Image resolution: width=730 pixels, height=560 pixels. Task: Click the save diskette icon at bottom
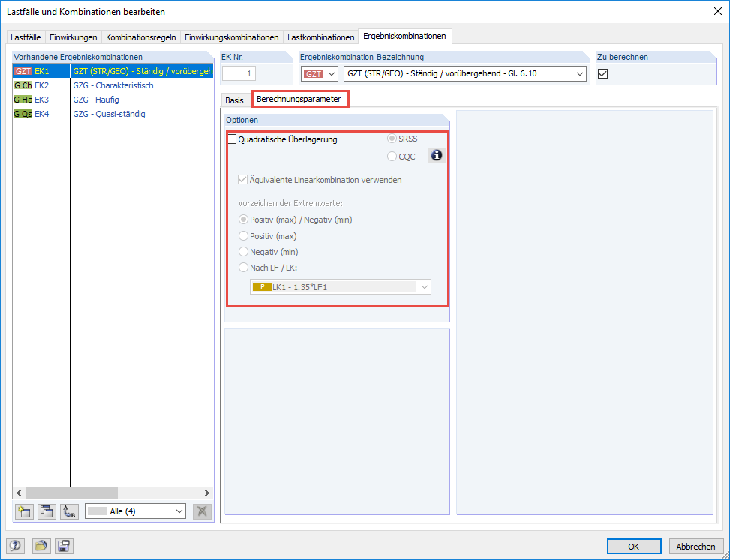(x=64, y=546)
